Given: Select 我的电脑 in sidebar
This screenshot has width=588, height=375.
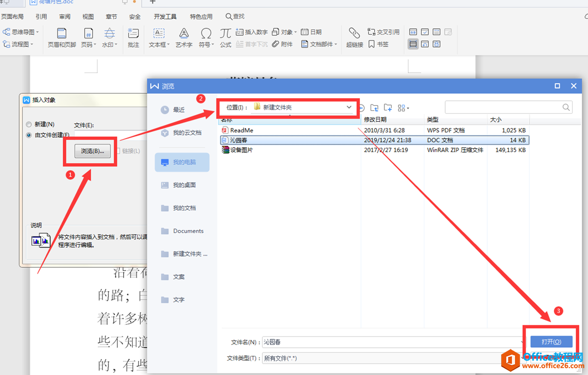Looking at the screenshot, I should (182, 162).
